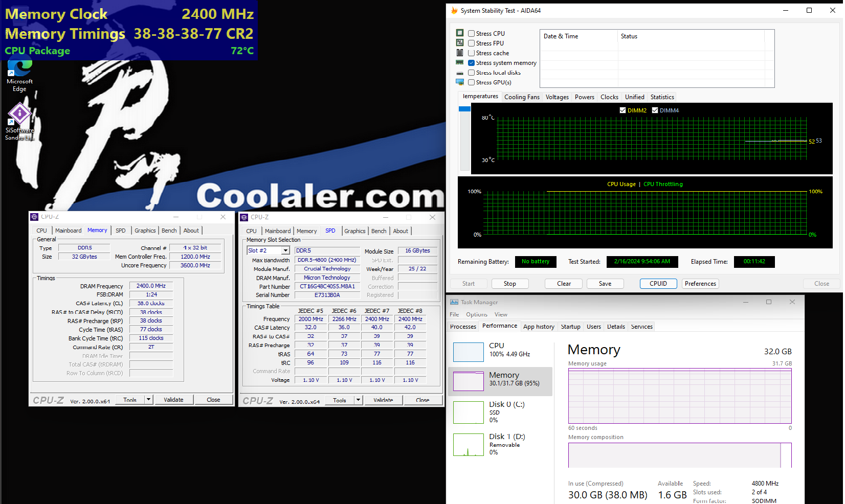The image size is (845, 504).
Task: Switch to Cooling Fans tab in AIDA64
Action: 522,97
